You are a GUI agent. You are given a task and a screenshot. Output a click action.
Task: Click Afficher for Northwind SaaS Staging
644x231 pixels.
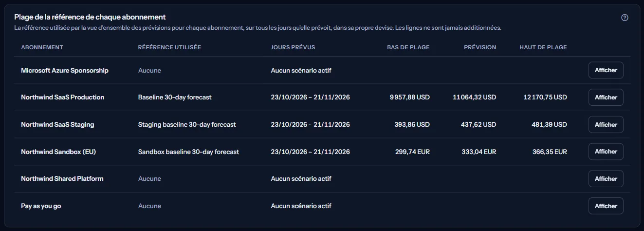pyautogui.click(x=606, y=124)
